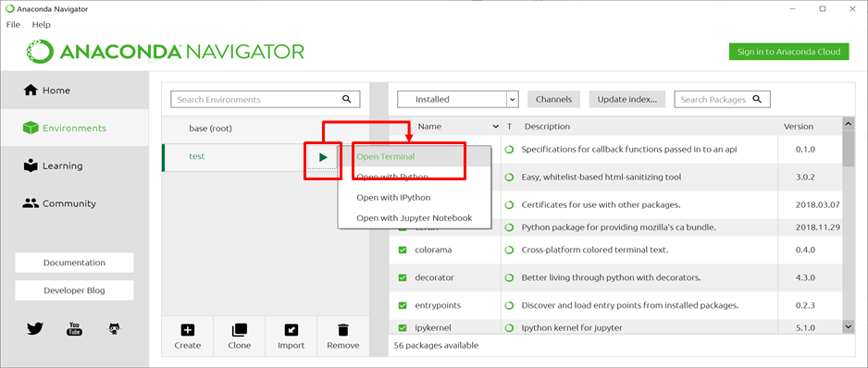Click the Channels button
868x368 pixels.
click(x=553, y=100)
